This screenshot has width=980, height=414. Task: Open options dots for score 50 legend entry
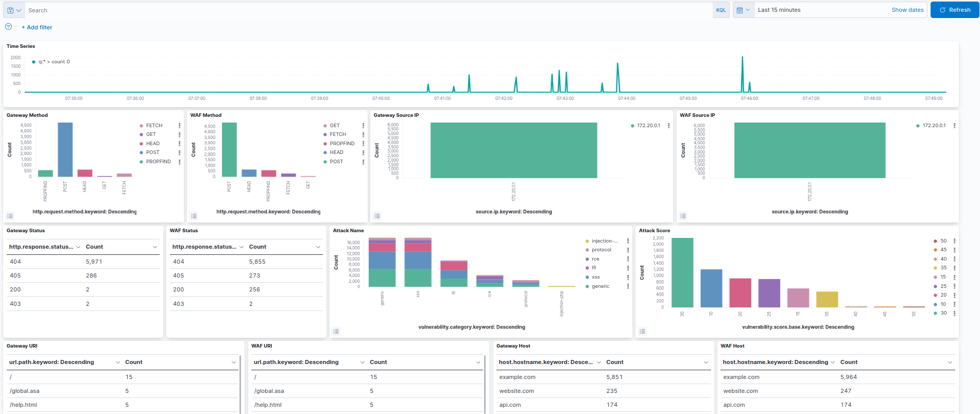(x=954, y=241)
